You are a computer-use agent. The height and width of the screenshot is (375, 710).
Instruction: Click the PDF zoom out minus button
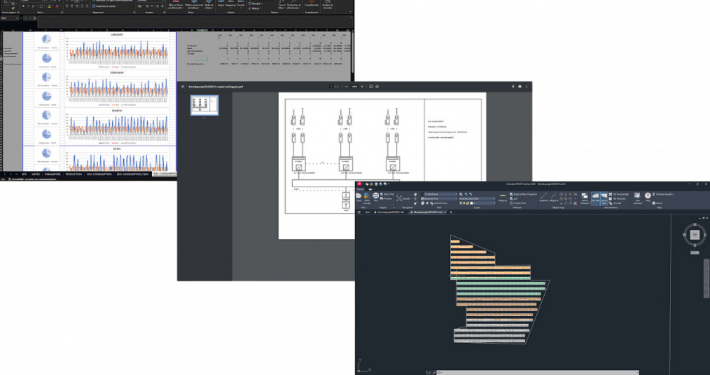346,87
